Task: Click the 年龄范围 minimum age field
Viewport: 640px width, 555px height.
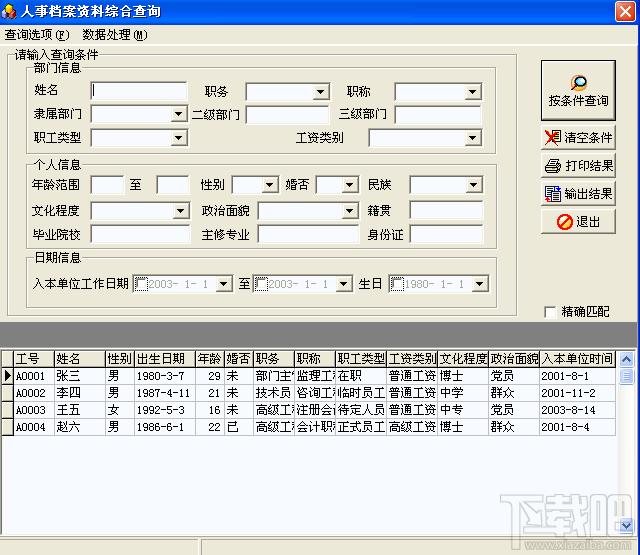Action: (x=107, y=185)
